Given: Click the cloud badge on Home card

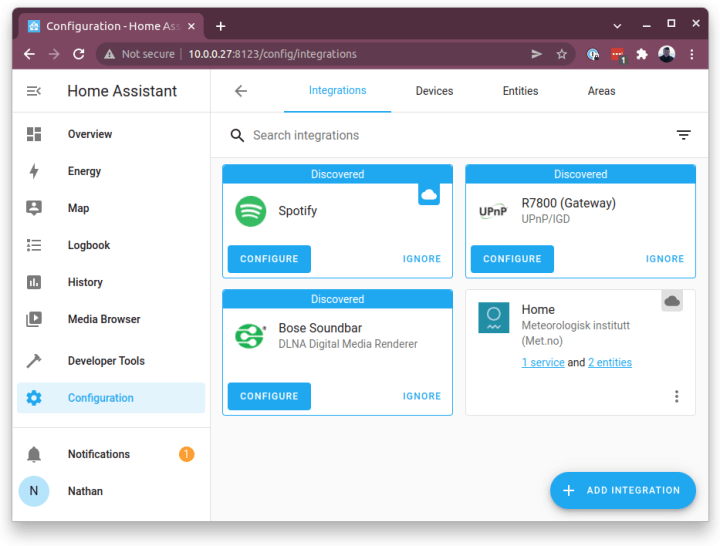Looking at the screenshot, I should (672, 301).
